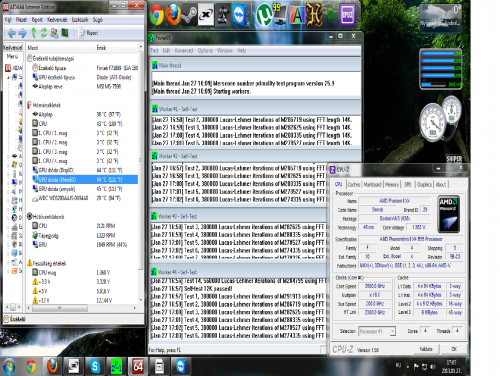The image size is (500, 376).
Task: Switch to CPU-Z Graphics tab
Action: pos(424,184)
